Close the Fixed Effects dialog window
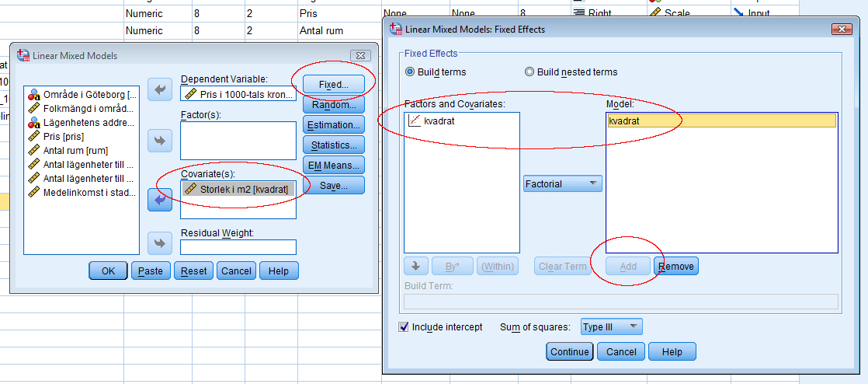Screen dimensions: 868x384 pos(841,30)
